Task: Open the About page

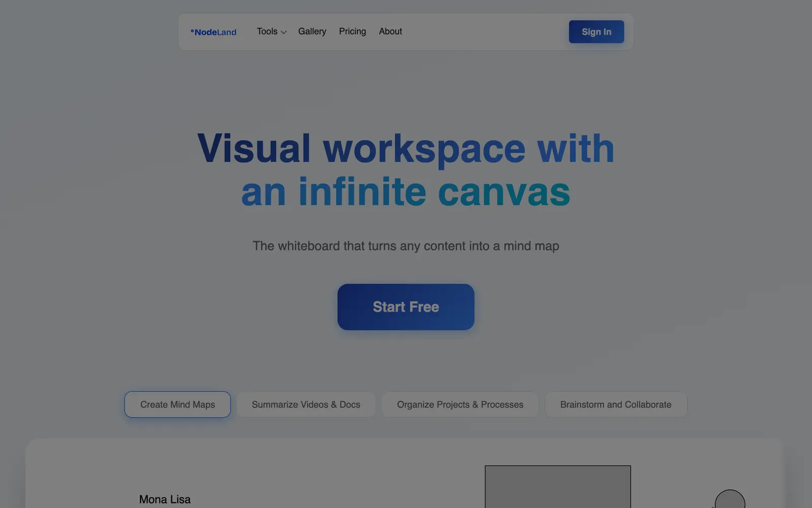Action: [390, 31]
